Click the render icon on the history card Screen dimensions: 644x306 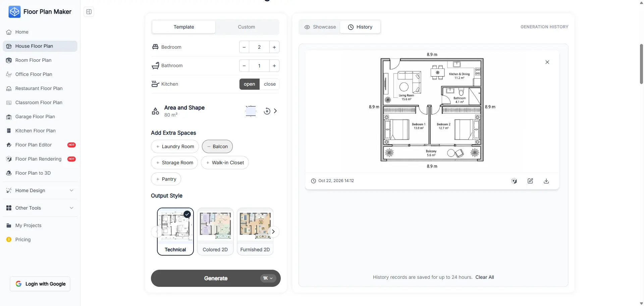[x=514, y=181]
